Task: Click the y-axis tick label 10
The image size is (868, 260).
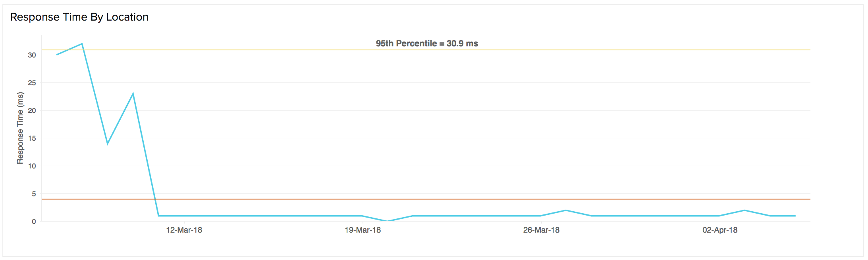Action: pos(32,166)
